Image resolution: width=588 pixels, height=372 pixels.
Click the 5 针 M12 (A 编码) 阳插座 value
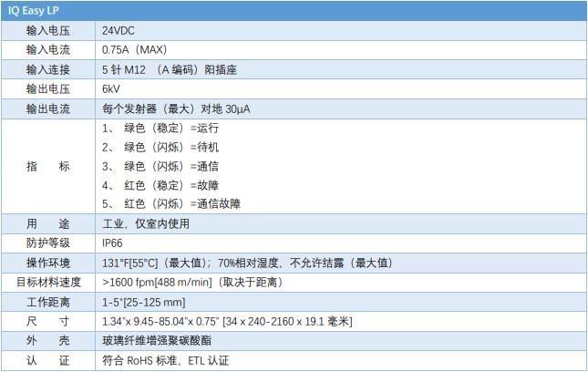[x=170, y=69]
